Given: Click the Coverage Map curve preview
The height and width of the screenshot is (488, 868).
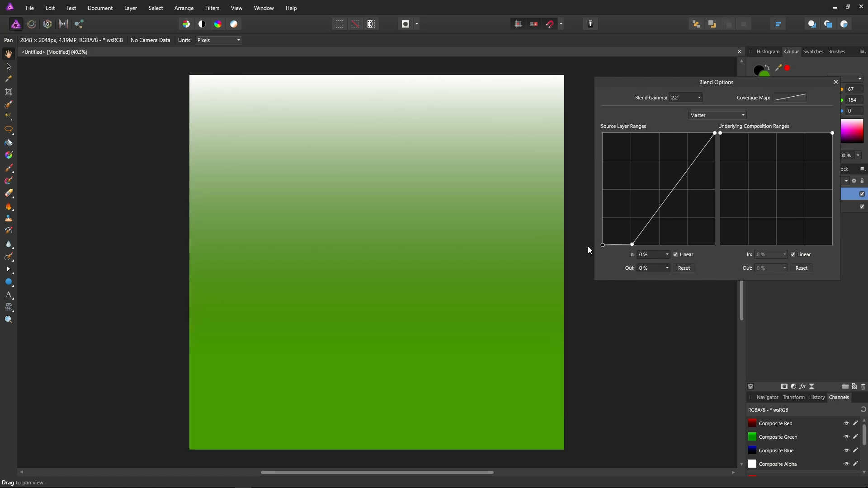Looking at the screenshot, I should [x=789, y=98].
